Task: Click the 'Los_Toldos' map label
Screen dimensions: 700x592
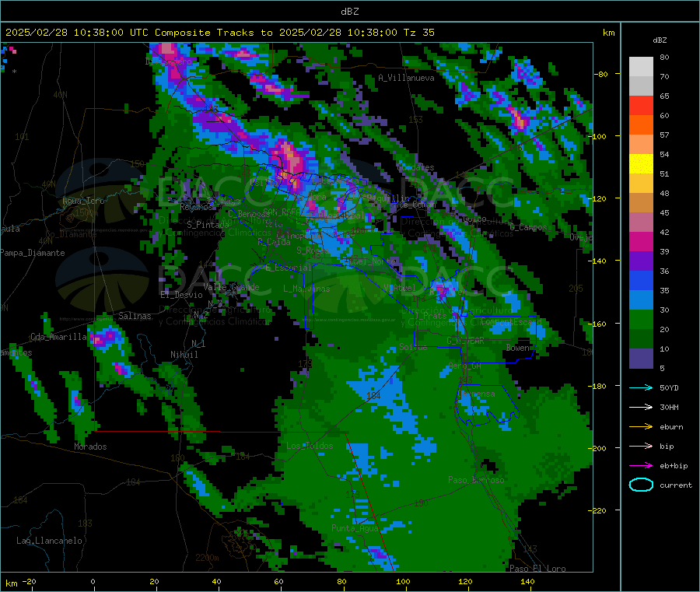Action: coord(310,446)
